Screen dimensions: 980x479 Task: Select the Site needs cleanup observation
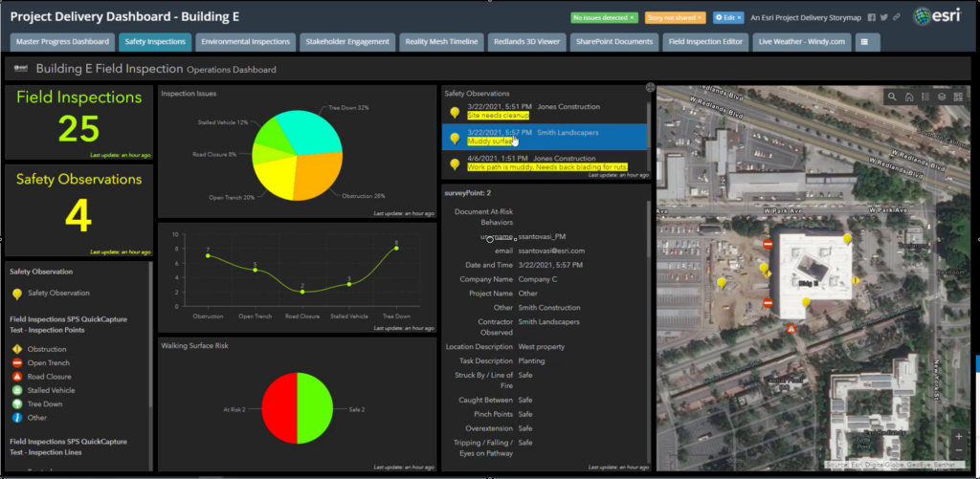(544, 111)
